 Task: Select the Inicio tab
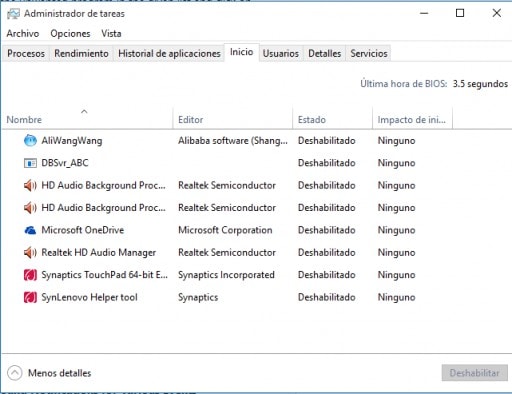click(x=242, y=52)
